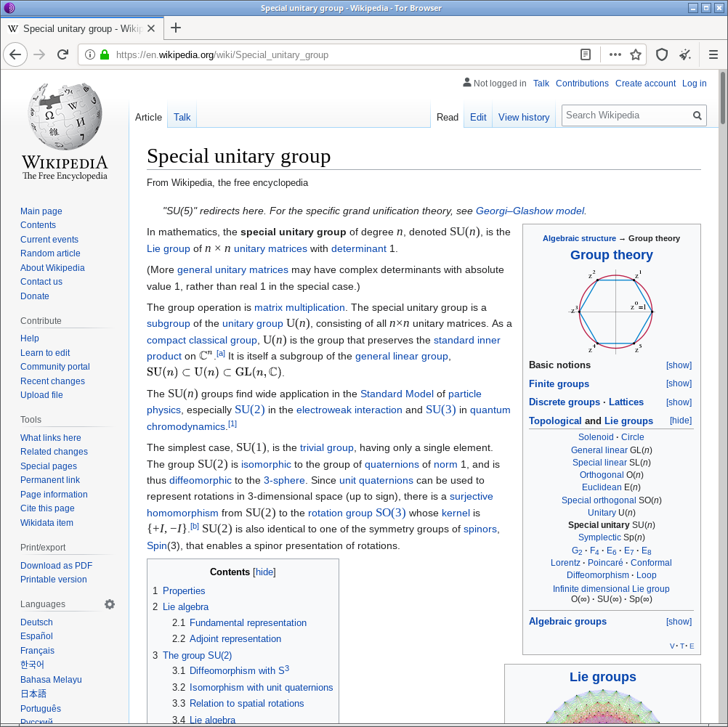Show the Basic notions section
The width and height of the screenshot is (728, 727).
pyautogui.click(x=679, y=365)
